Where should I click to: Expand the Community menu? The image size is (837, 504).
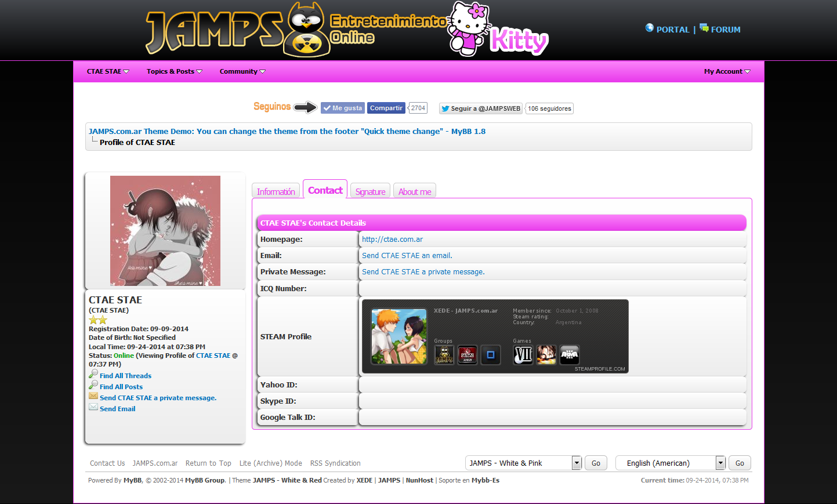tap(242, 71)
